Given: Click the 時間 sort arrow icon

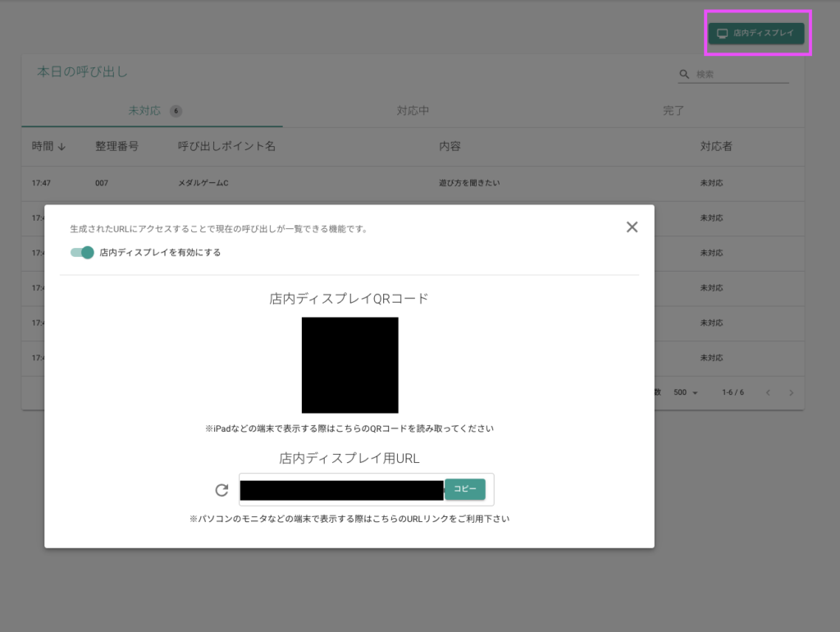Looking at the screenshot, I should point(62,147).
